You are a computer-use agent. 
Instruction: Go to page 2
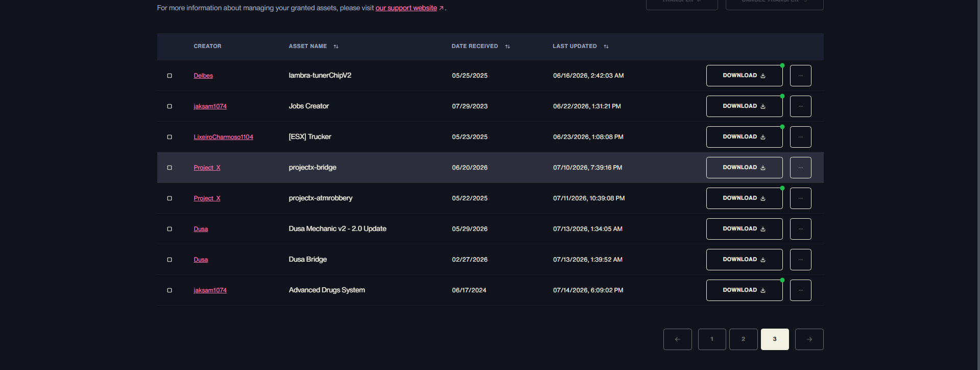[743, 339]
